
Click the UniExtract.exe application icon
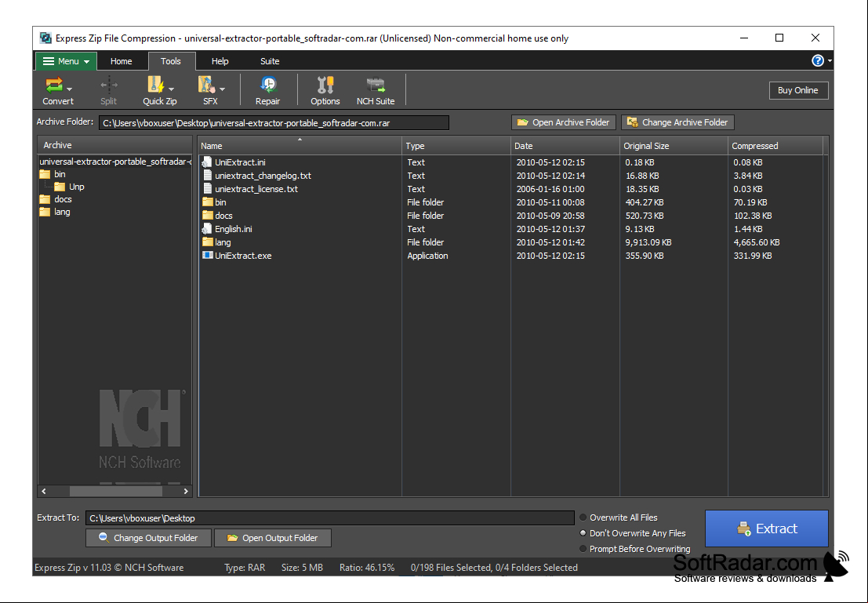[x=208, y=256]
